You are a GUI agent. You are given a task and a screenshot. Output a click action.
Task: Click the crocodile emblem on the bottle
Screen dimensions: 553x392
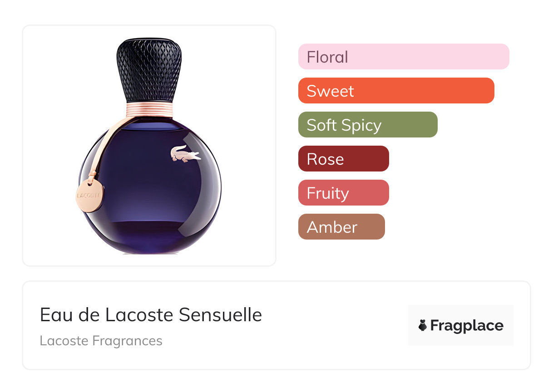tap(185, 154)
